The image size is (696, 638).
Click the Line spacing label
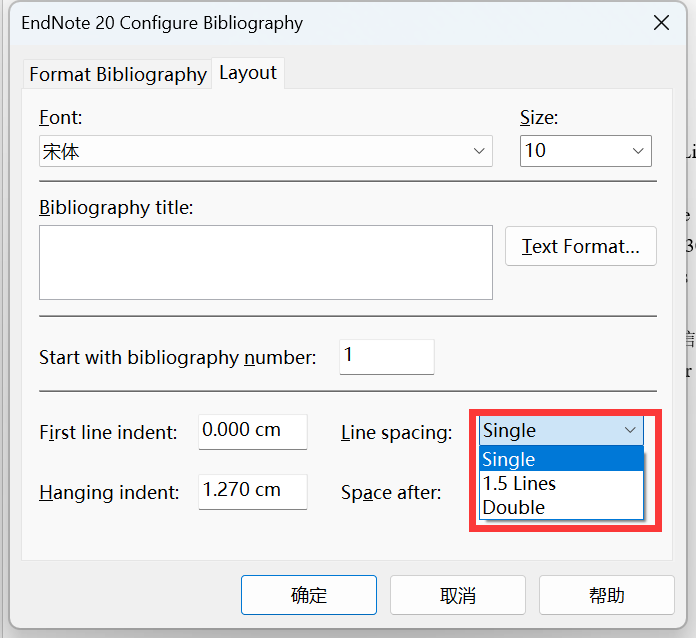coord(396,432)
